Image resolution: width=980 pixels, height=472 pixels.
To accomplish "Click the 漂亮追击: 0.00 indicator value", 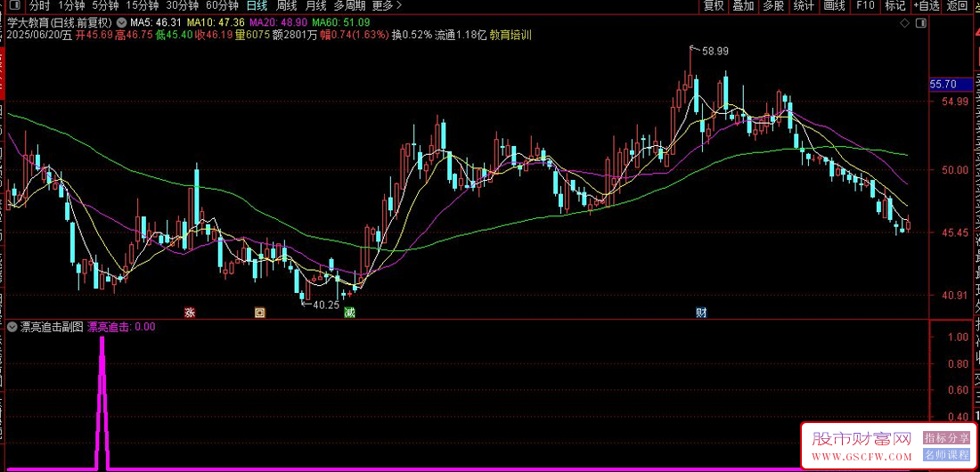I will 121,326.
